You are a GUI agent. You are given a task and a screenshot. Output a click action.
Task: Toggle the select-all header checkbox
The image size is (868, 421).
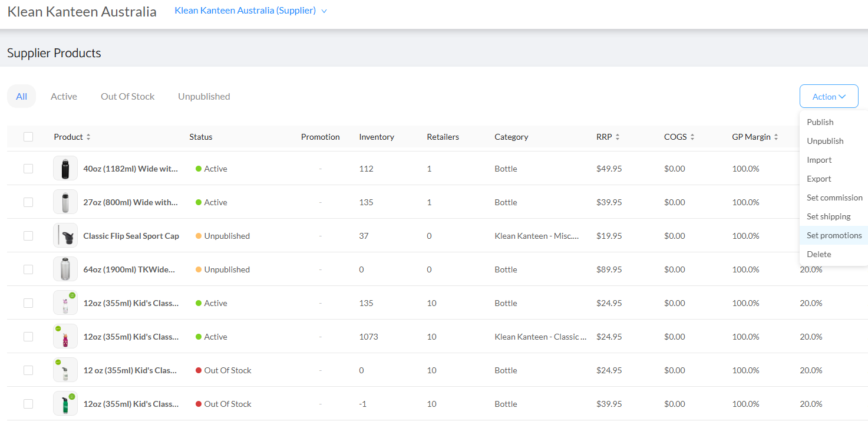[28, 137]
